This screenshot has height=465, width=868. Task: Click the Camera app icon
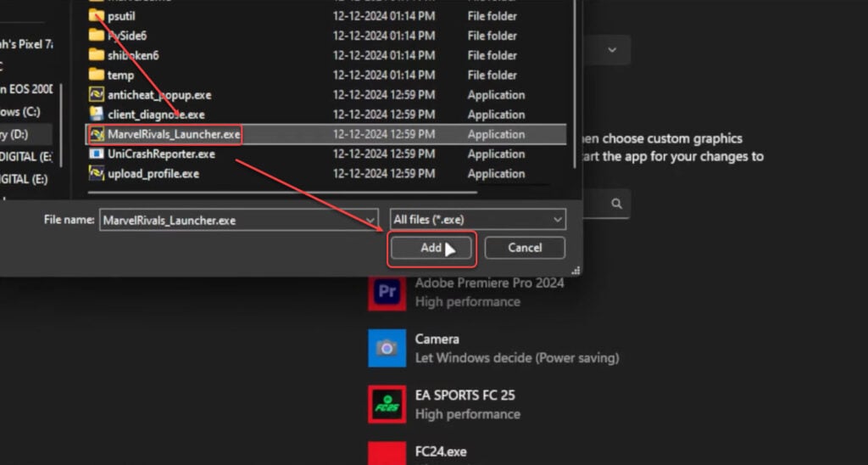(x=387, y=348)
